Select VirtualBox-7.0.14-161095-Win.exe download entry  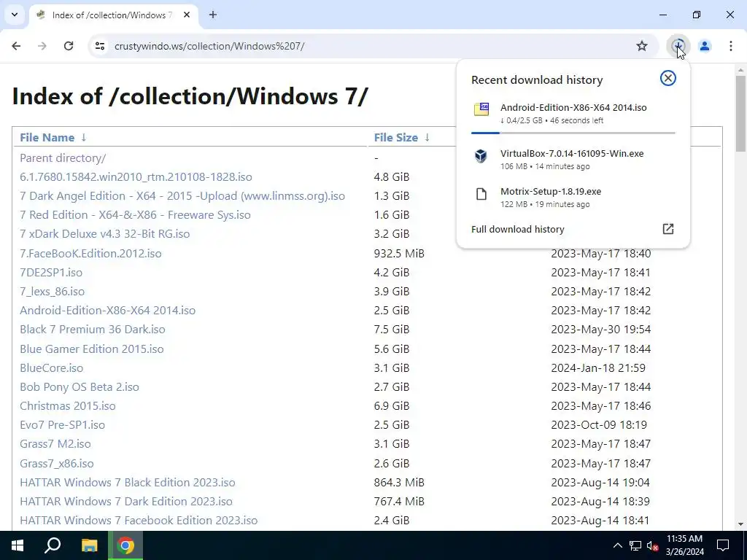573,159
